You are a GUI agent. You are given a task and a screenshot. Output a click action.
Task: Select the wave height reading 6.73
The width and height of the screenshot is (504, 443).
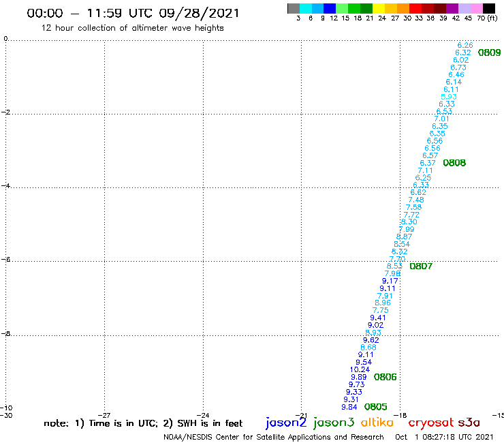[458, 67]
